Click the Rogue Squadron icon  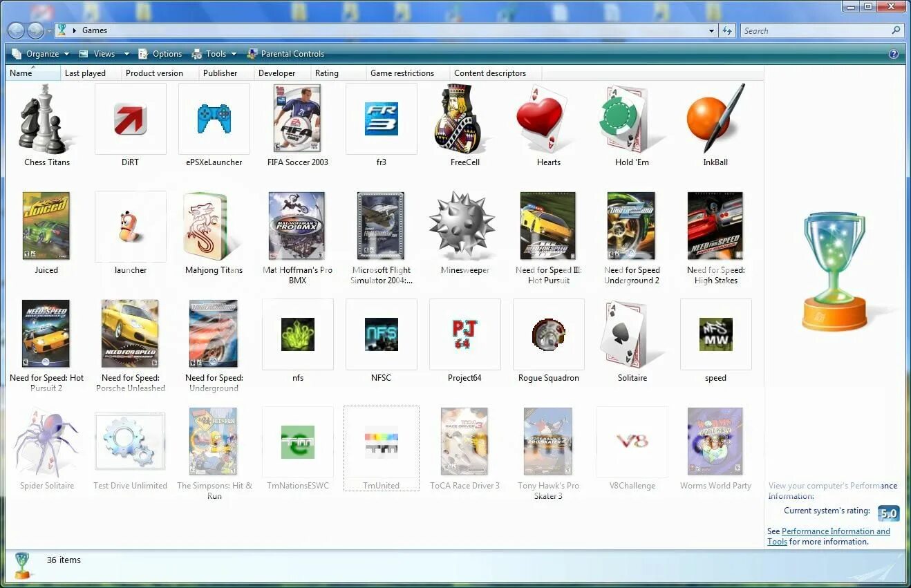549,334
